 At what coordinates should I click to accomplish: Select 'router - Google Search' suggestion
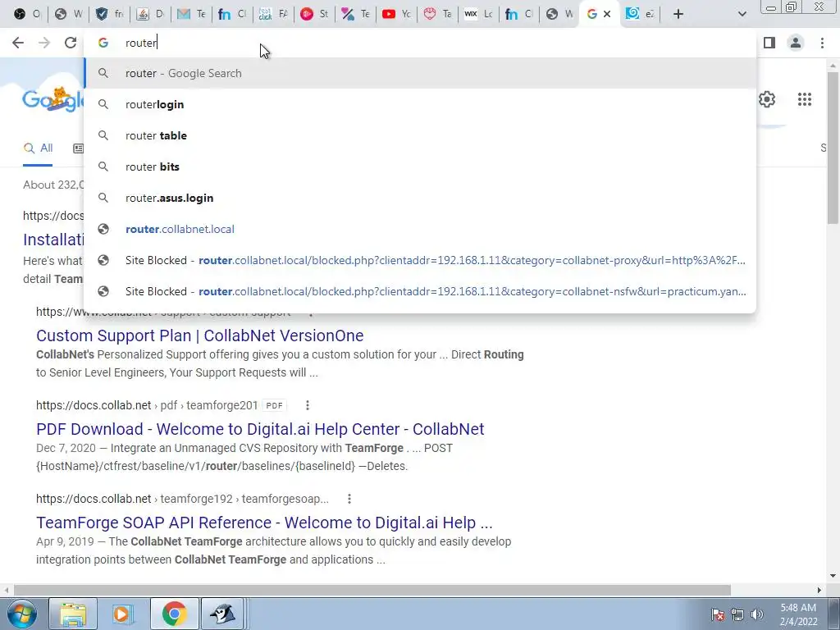point(420,73)
